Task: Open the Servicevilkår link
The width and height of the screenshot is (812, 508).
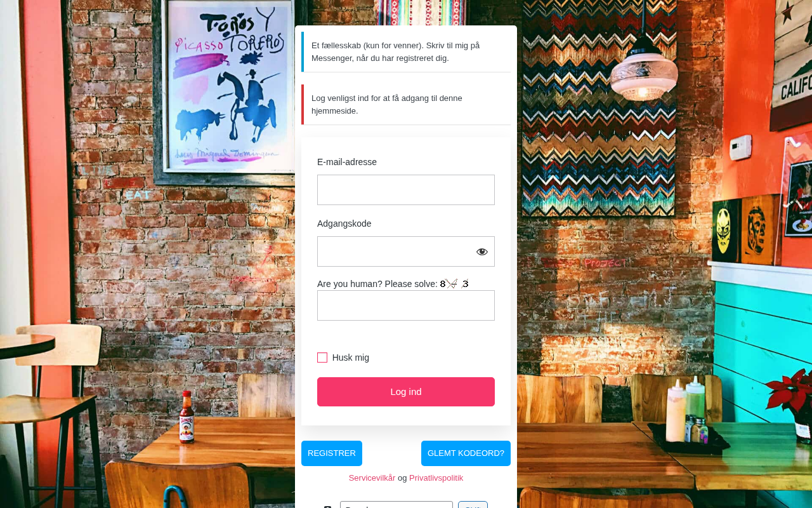Action: [x=372, y=478]
